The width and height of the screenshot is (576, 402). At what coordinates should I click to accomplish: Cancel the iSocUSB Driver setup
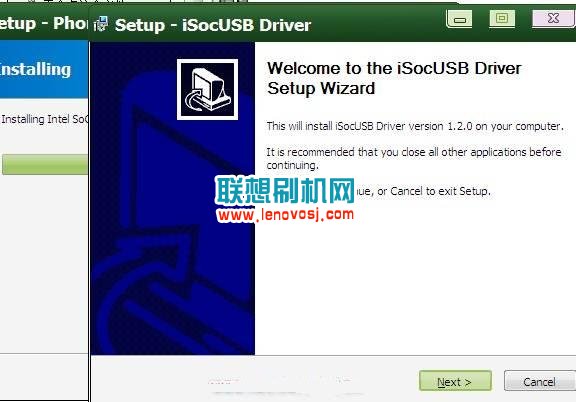(539, 381)
